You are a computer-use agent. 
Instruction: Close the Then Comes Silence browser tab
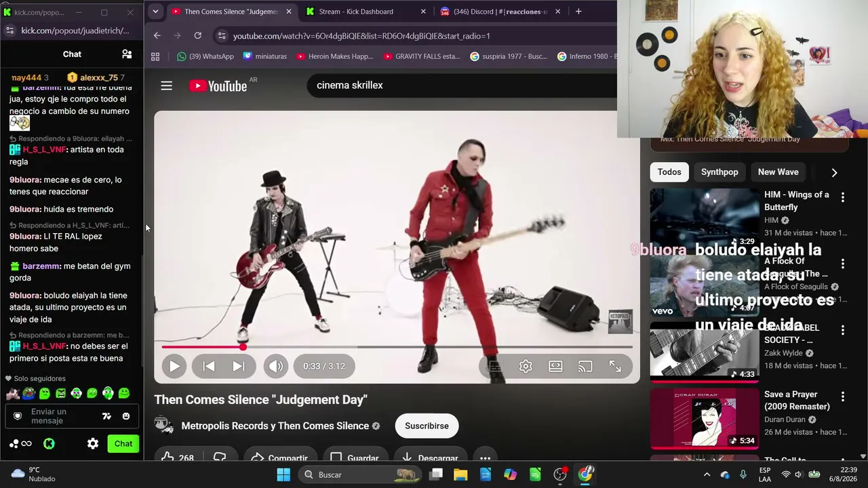(x=288, y=12)
